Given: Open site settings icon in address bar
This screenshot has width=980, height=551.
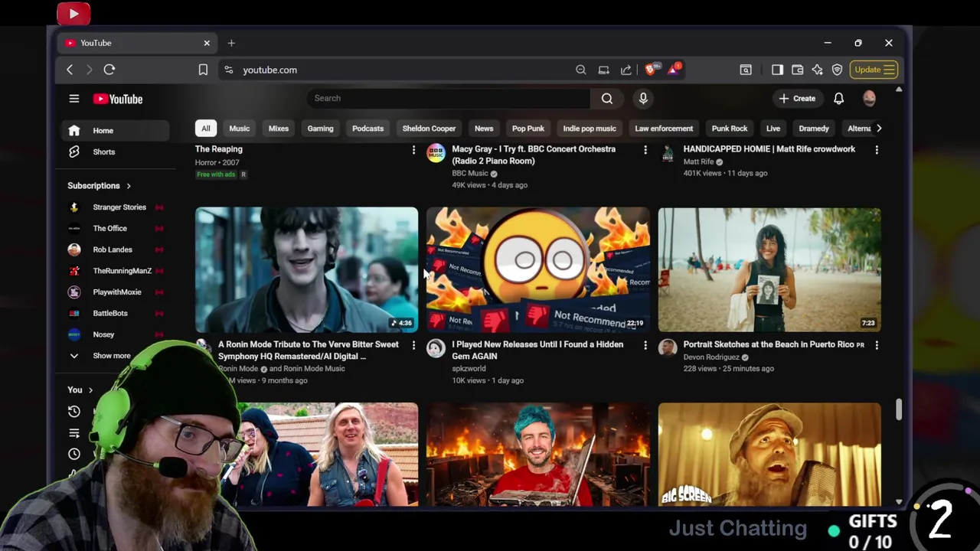Looking at the screenshot, I should pyautogui.click(x=228, y=70).
